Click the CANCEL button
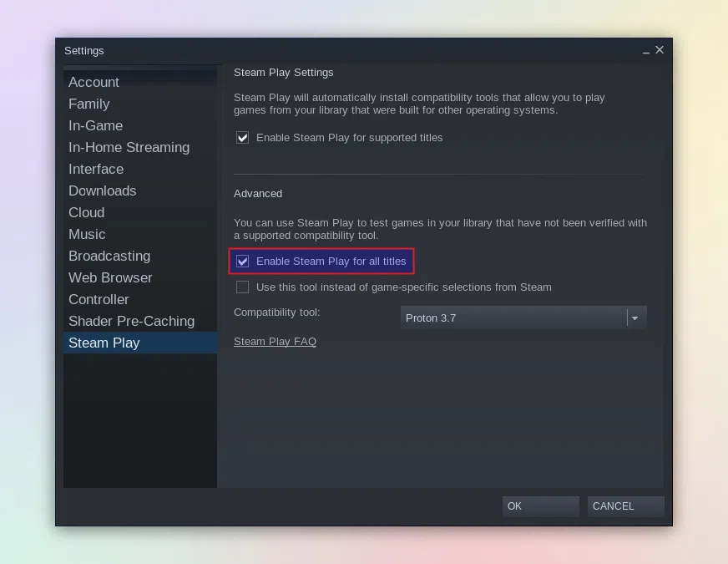 [625, 506]
